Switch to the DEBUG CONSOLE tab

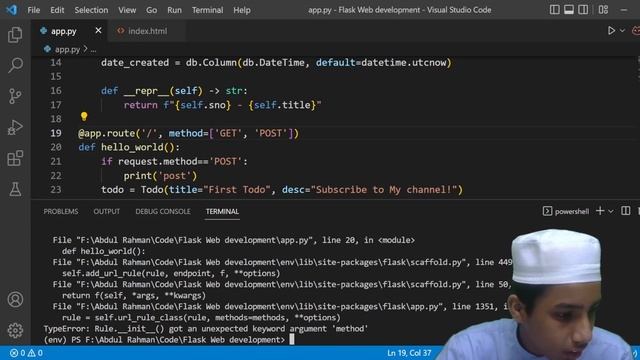163,211
